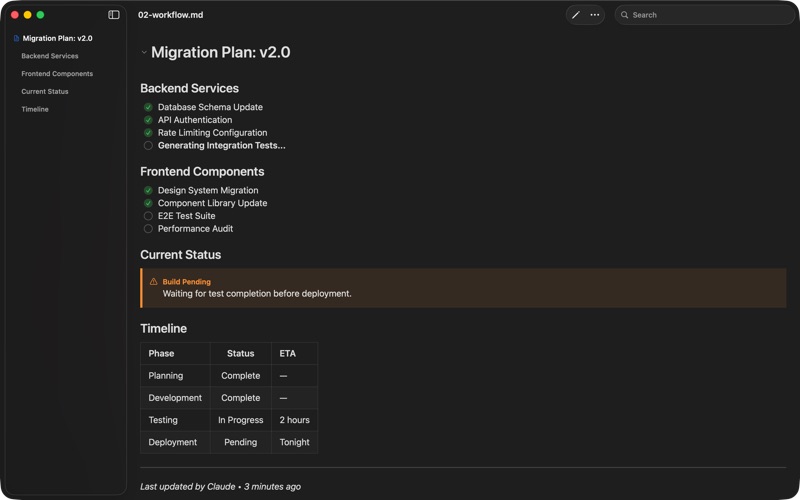Screen dimensions: 800x500
Task: Click the Status column header
Action: [x=240, y=354]
